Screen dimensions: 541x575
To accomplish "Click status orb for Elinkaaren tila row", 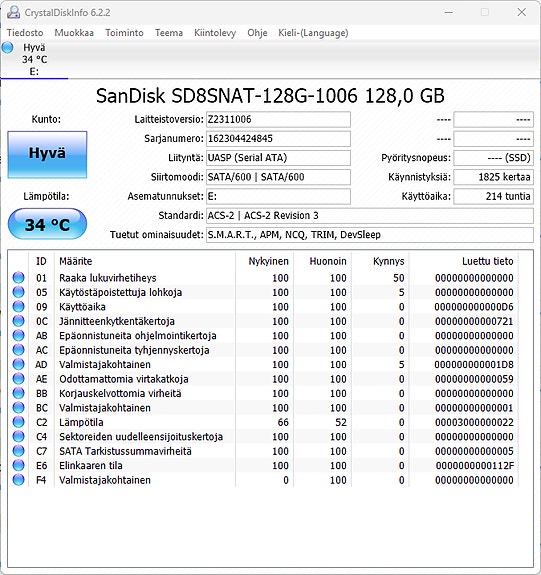I will (18, 465).
